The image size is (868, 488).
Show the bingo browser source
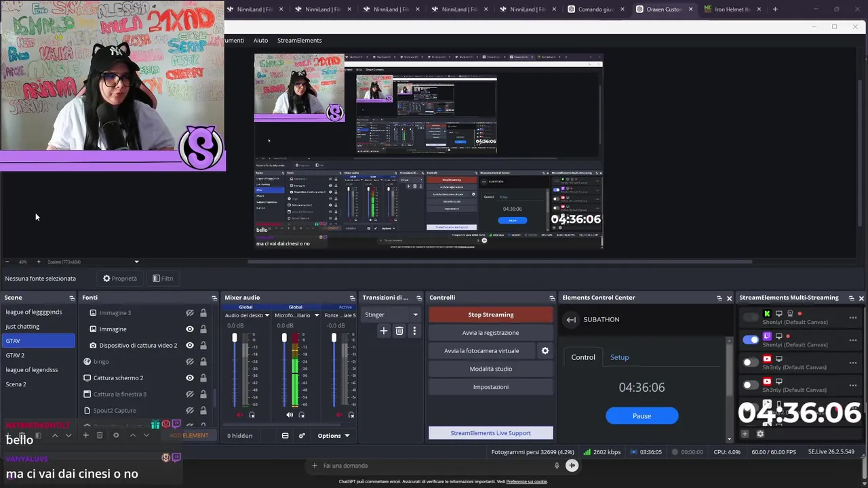[x=190, y=361]
